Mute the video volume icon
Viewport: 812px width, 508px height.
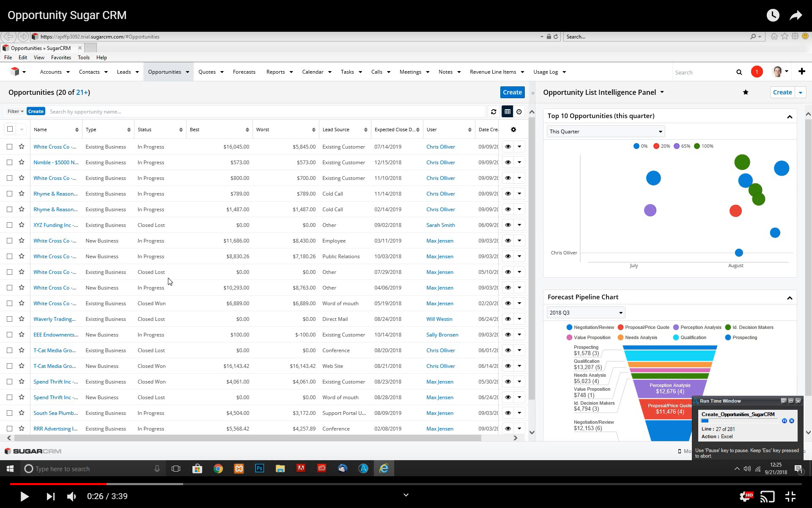(x=71, y=496)
